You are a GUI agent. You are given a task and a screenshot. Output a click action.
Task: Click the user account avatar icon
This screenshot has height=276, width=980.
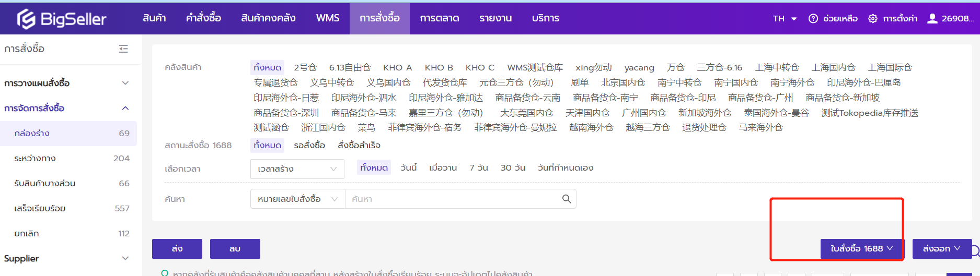932,19
